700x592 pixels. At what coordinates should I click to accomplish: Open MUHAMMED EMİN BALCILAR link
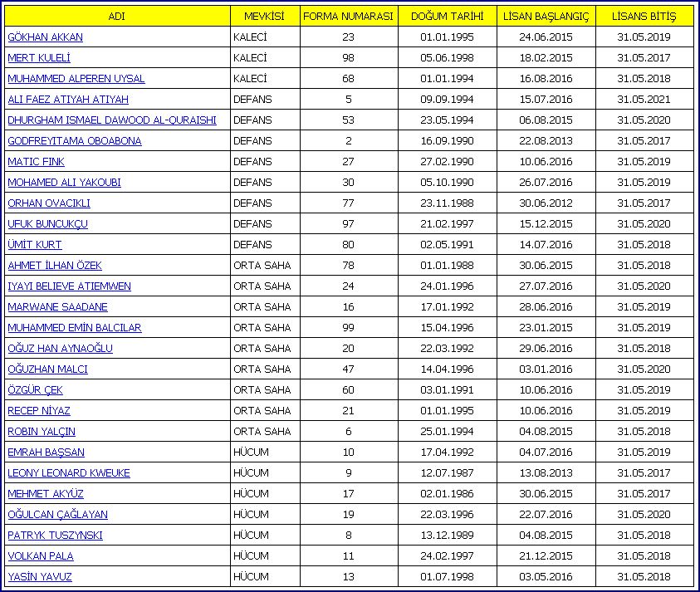point(75,328)
